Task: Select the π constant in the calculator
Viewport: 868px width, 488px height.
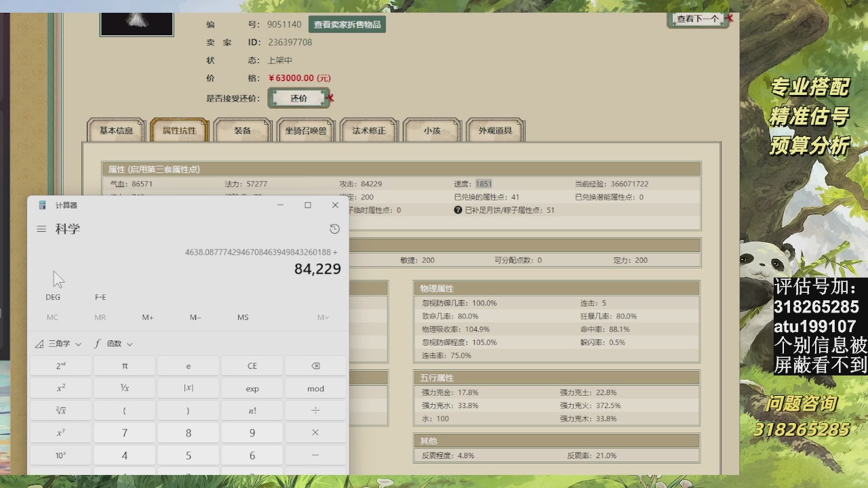Action: 124,365
